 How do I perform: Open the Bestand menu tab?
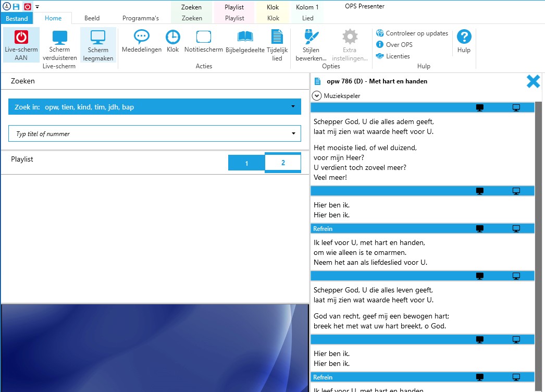(17, 18)
